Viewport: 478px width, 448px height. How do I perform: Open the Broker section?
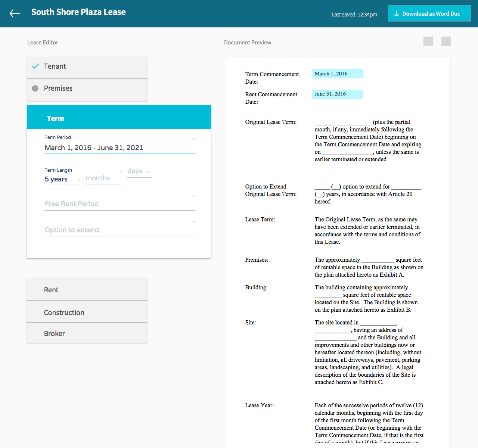[87, 333]
